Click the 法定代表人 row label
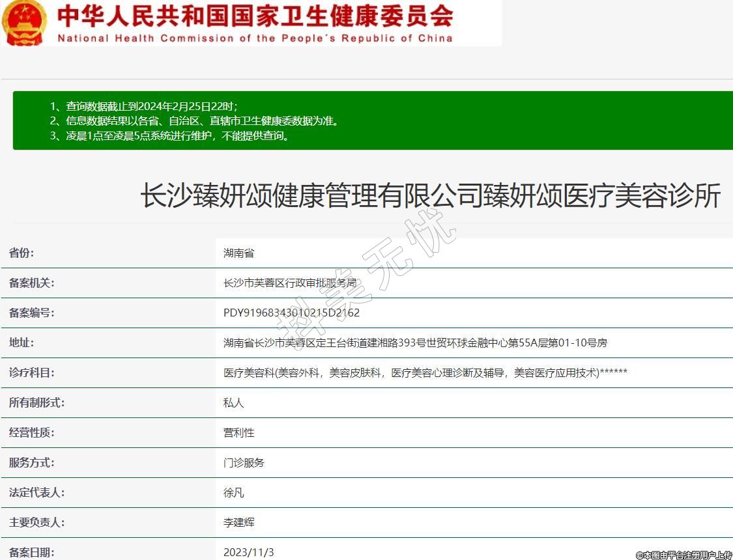 click(36, 493)
